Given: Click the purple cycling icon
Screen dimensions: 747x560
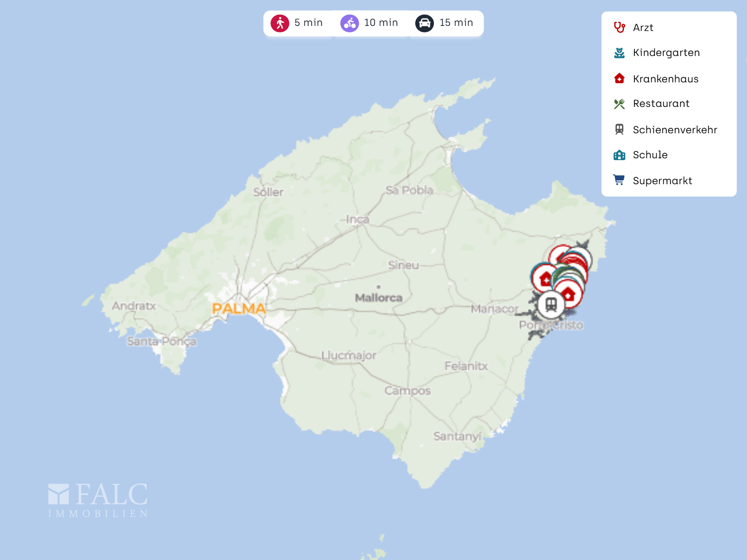Looking at the screenshot, I should pos(349,23).
